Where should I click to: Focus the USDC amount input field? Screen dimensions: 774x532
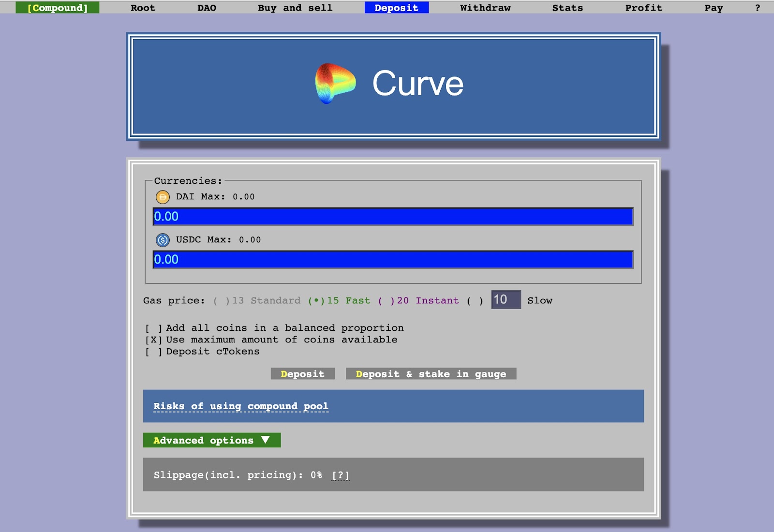(393, 260)
